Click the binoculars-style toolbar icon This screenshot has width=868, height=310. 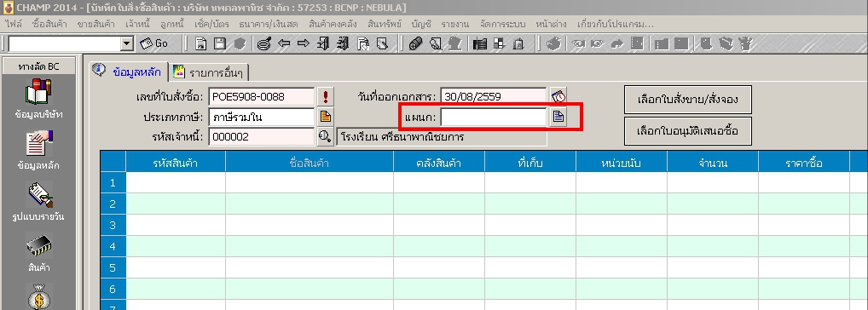click(x=416, y=43)
